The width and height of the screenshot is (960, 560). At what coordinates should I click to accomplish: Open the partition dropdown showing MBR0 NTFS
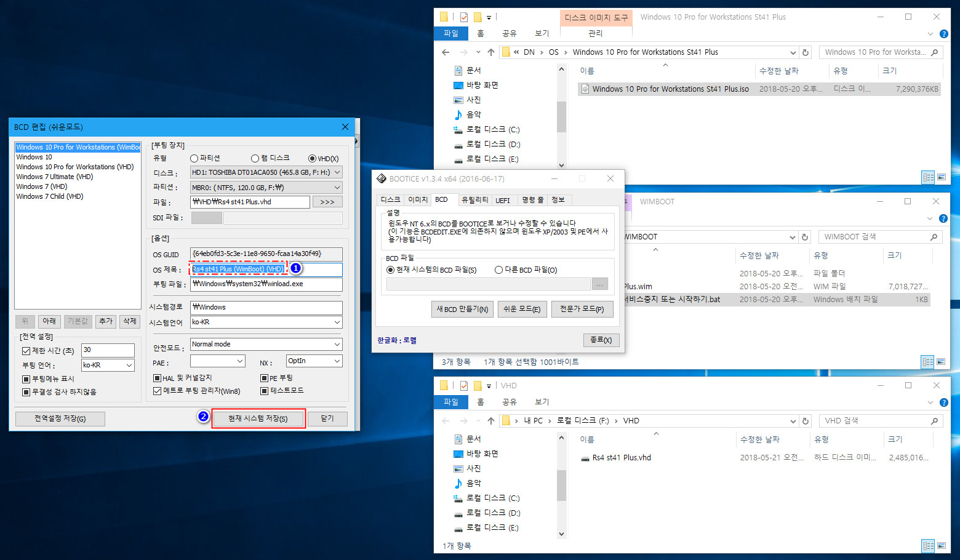pyautogui.click(x=266, y=188)
